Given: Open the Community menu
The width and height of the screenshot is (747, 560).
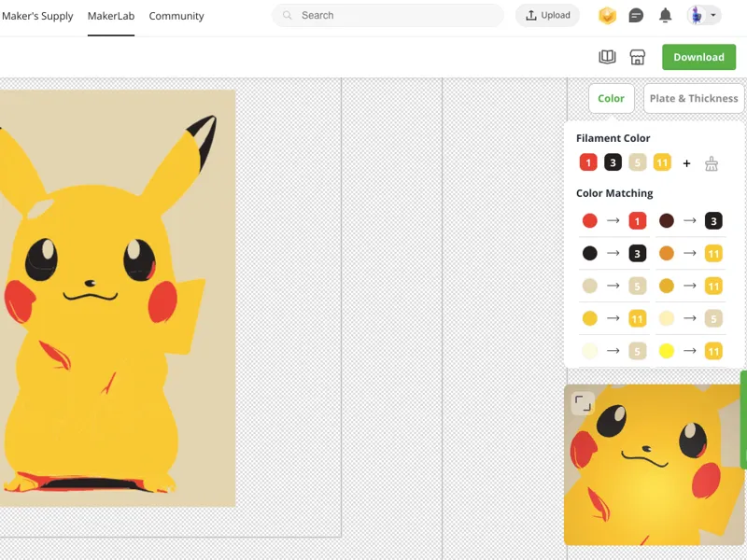Looking at the screenshot, I should [176, 16].
